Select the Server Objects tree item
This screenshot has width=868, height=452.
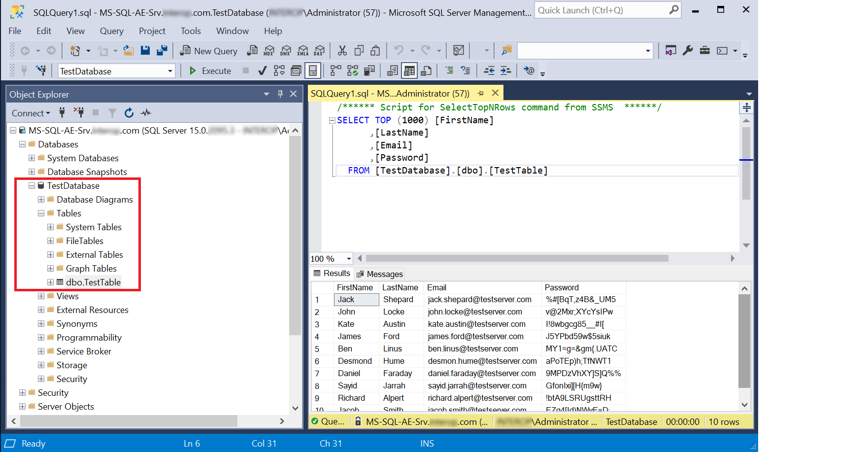pyautogui.click(x=66, y=407)
